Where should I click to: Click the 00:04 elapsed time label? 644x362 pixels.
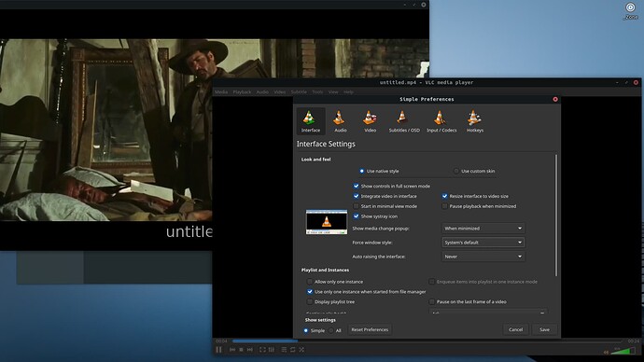click(x=221, y=341)
